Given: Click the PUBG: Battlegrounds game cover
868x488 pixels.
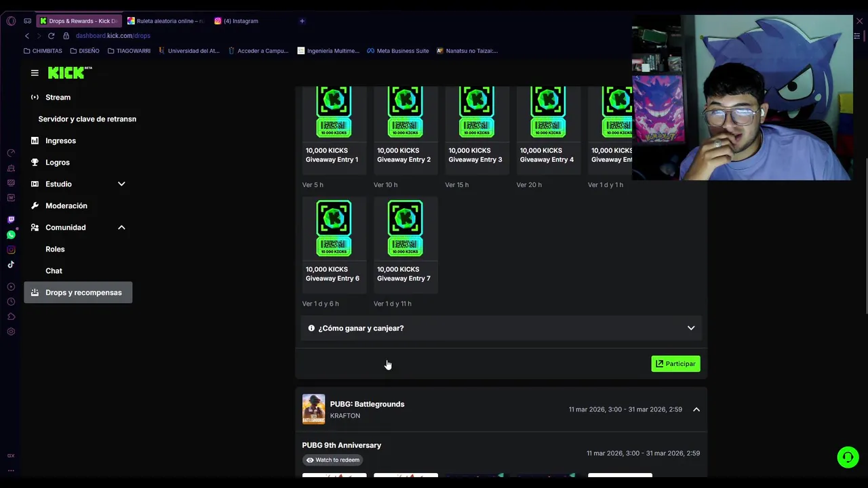Looking at the screenshot, I should tap(313, 409).
